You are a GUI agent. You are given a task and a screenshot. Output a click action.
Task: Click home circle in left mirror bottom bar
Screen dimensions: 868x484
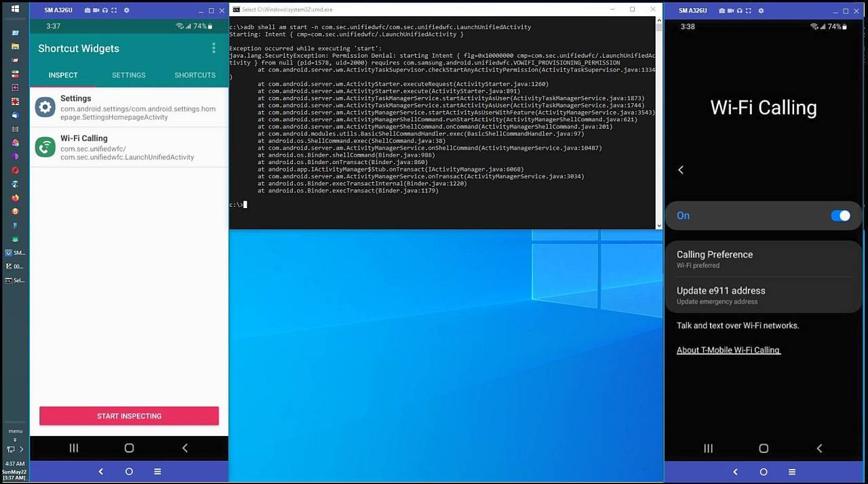tap(129, 472)
